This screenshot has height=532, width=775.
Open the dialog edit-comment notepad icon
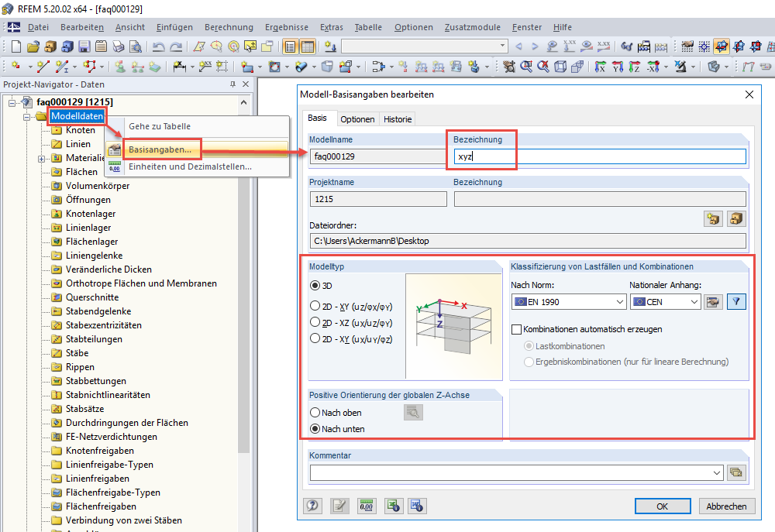[339, 506]
